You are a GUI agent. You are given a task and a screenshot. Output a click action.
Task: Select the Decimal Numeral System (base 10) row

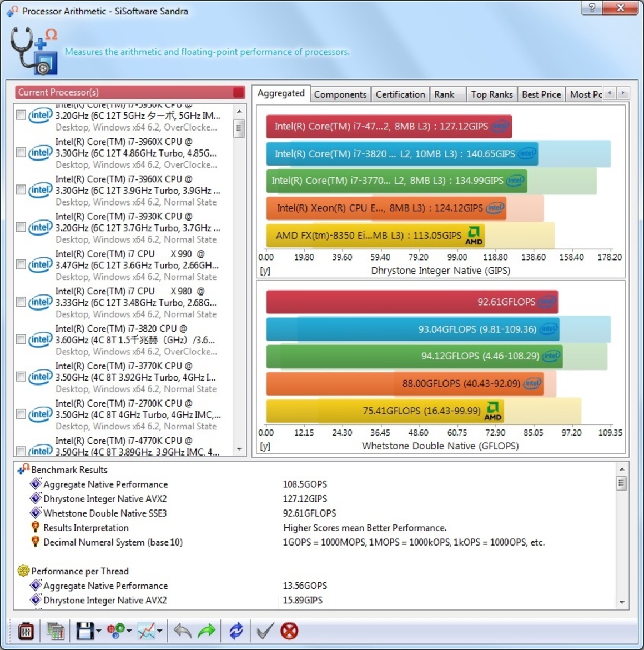tap(315, 542)
